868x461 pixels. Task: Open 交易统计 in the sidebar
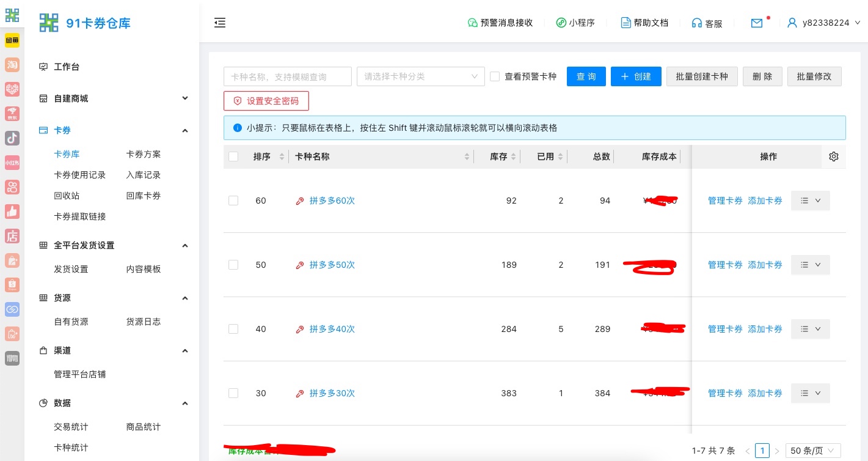[71, 427]
